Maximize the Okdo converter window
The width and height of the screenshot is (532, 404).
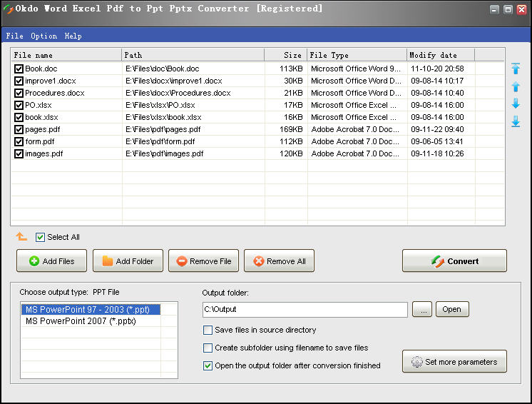pos(508,9)
